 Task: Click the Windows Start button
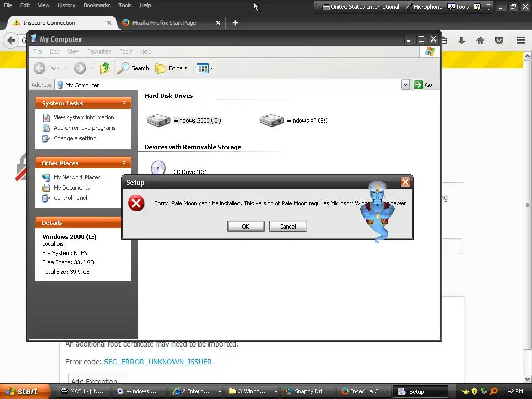[x=24, y=391]
